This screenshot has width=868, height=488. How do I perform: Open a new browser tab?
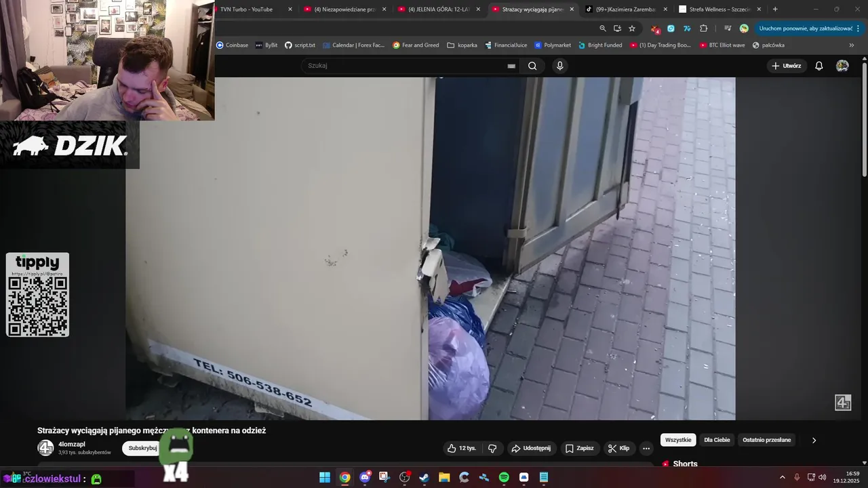pyautogui.click(x=775, y=9)
